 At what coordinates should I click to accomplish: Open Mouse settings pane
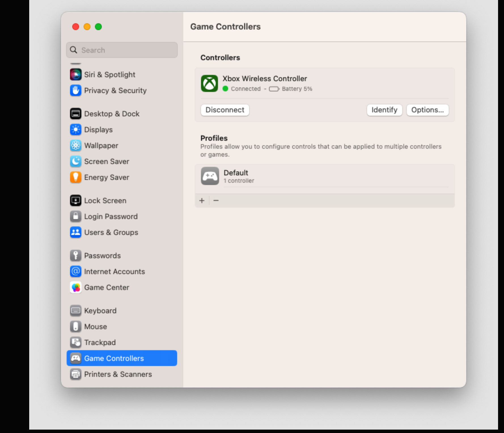pyautogui.click(x=122, y=327)
